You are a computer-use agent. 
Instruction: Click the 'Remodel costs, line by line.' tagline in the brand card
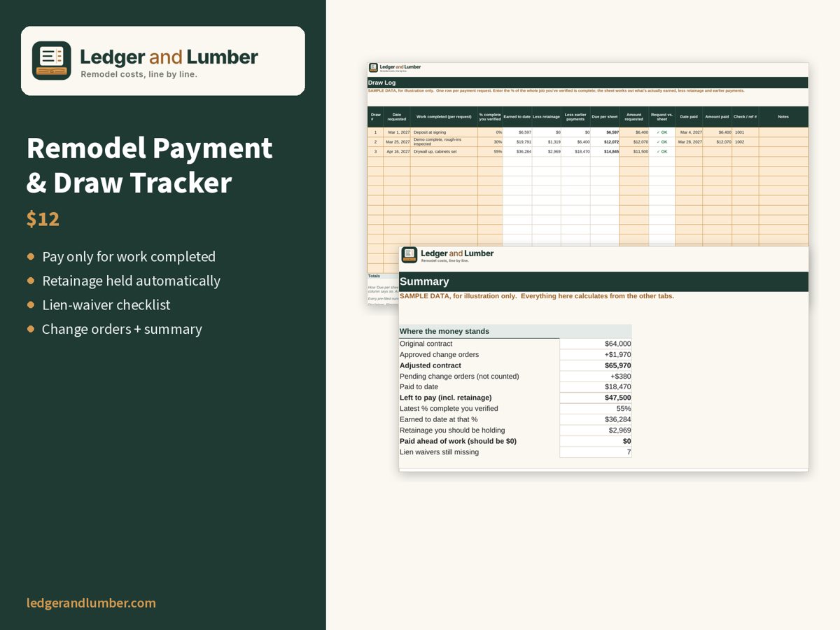pos(139,74)
